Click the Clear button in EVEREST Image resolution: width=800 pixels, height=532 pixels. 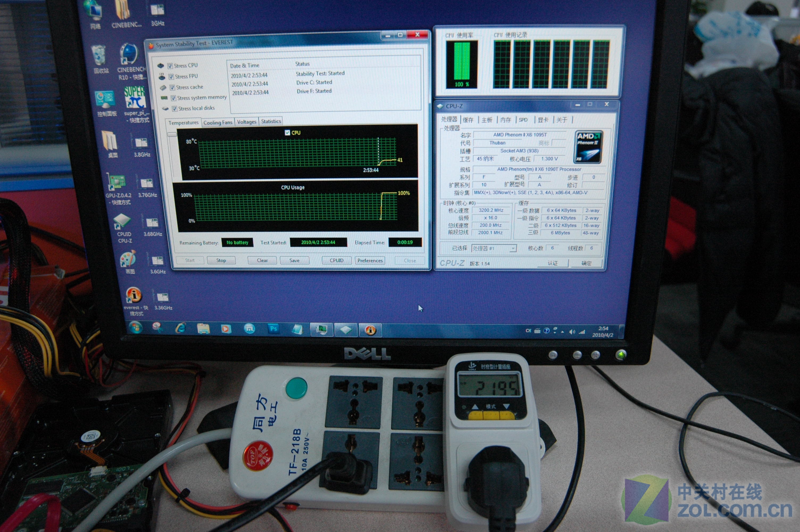coord(262,260)
